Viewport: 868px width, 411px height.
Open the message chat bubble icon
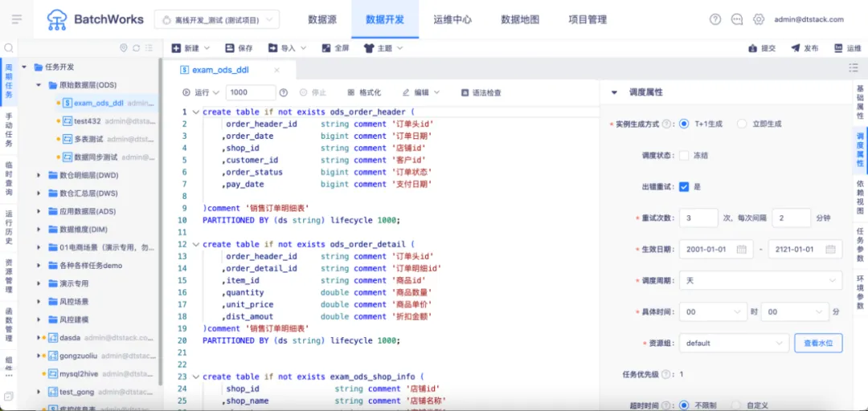point(737,19)
